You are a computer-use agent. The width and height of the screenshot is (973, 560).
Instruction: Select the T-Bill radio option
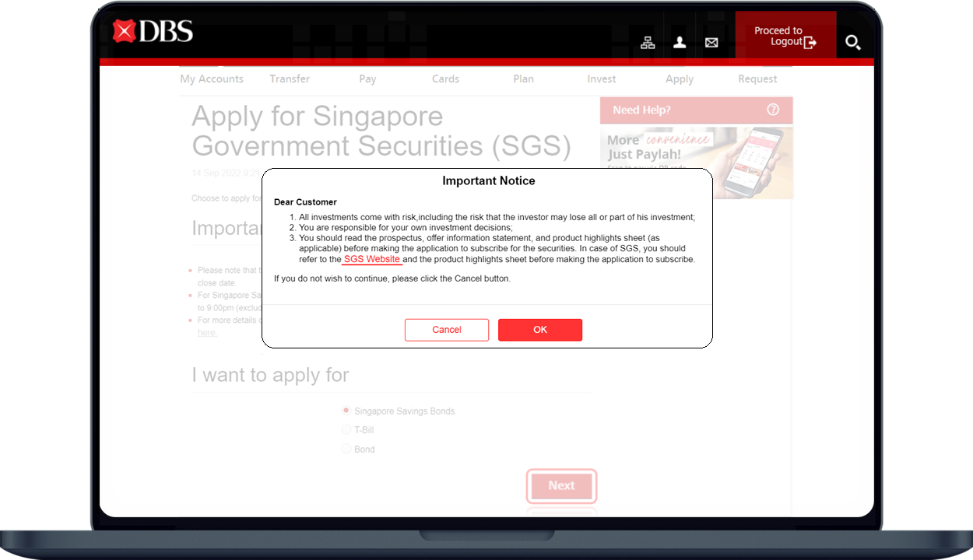[x=346, y=429]
